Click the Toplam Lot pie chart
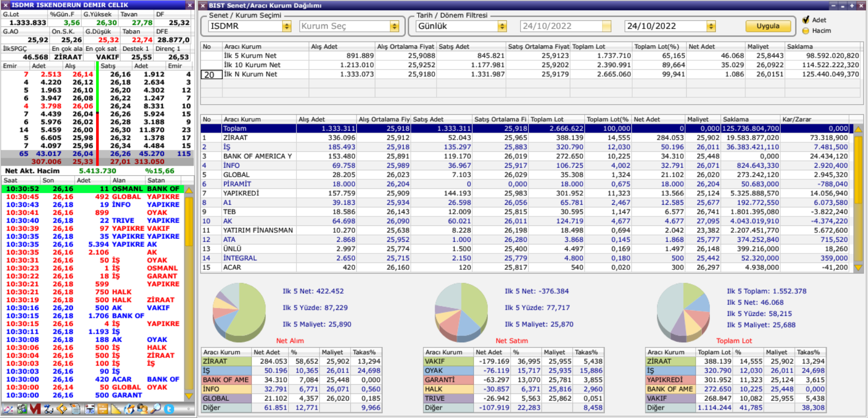 click(x=683, y=313)
